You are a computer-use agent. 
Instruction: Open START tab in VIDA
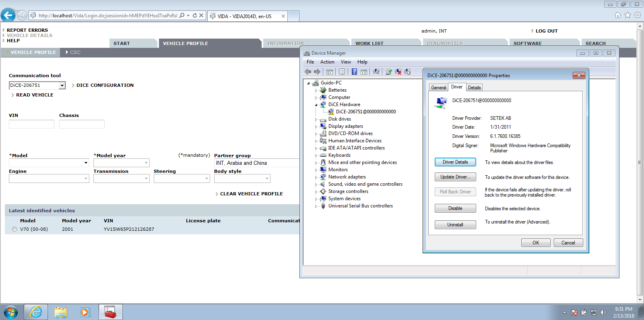[x=132, y=43]
